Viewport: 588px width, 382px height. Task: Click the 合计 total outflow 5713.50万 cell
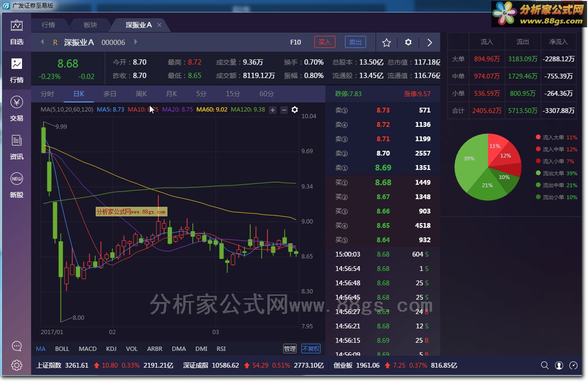pyautogui.click(x=522, y=111)
